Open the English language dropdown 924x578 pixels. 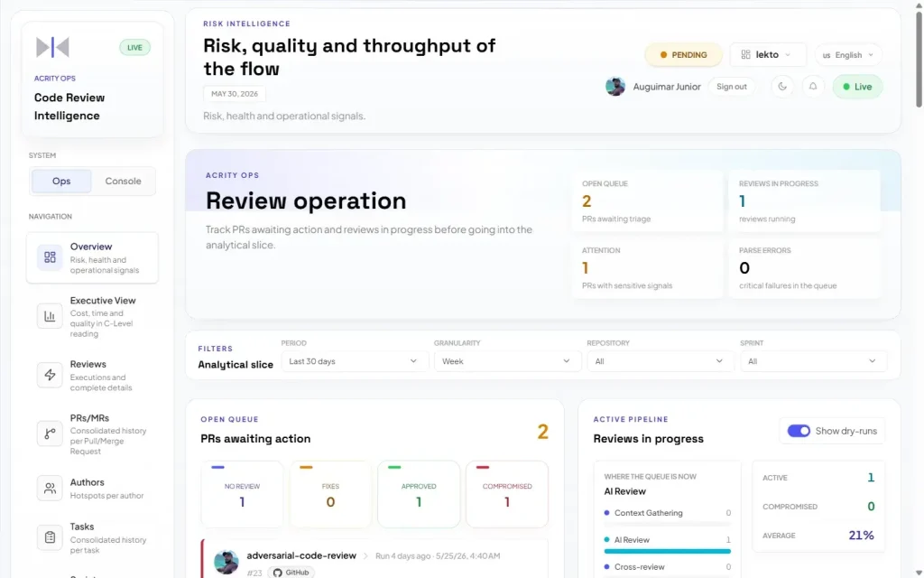click(x=848, y=55)
